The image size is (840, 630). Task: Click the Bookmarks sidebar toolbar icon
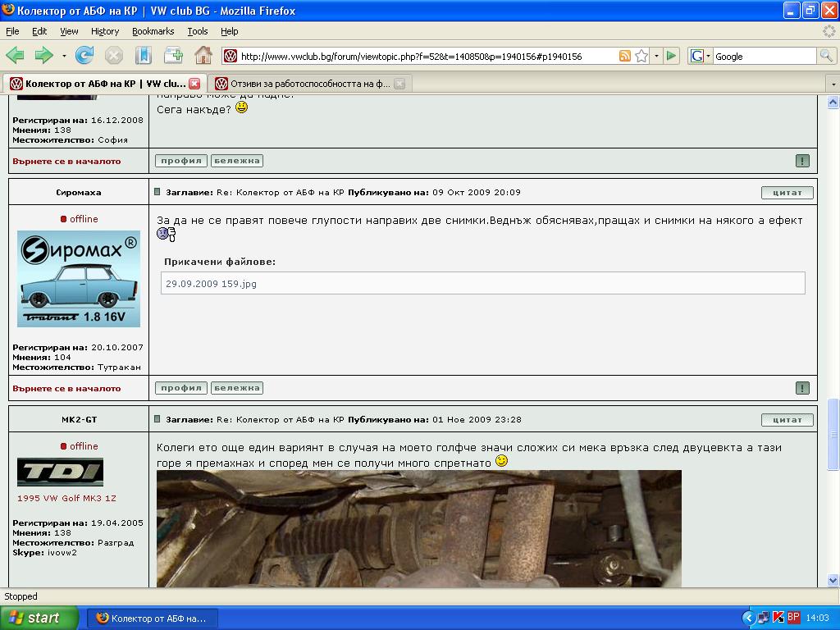pos(144,56)
